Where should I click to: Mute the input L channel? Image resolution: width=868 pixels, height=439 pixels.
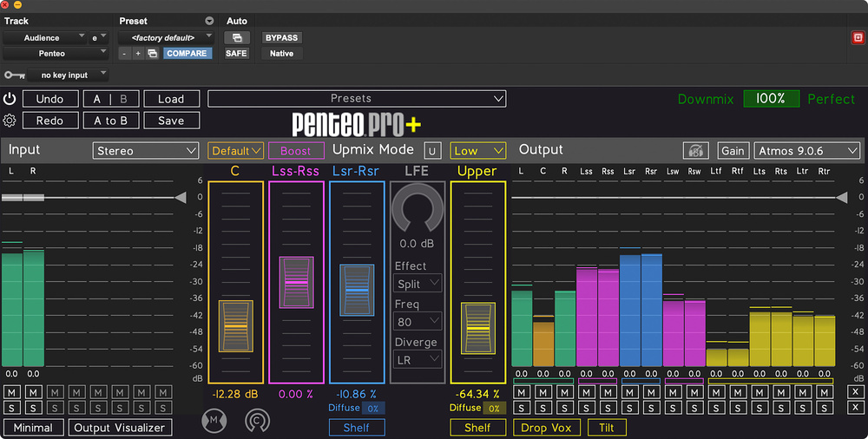(x=11, y=392)
